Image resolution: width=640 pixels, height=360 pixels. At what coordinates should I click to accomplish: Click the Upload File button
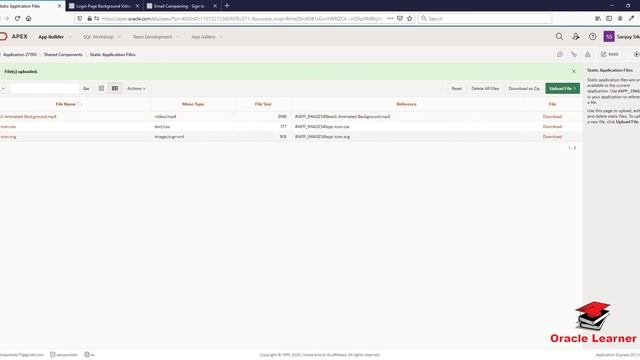pyautogui.click(x=562, y=89)
